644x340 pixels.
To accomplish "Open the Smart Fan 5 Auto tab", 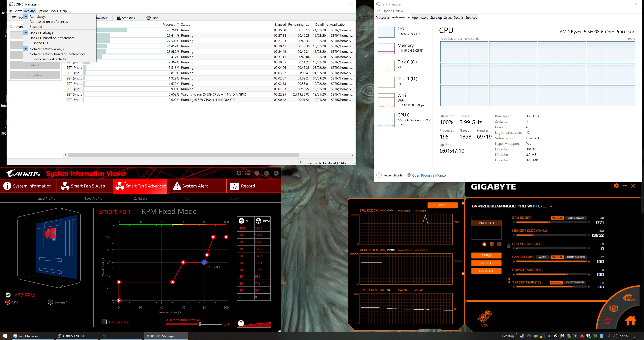I will (84, 186).
